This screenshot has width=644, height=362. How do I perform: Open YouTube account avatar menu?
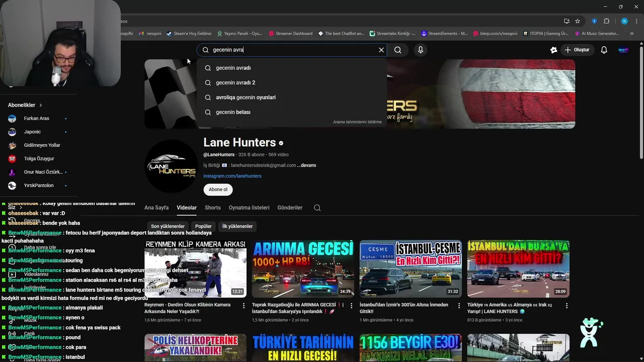coord(623,50)
